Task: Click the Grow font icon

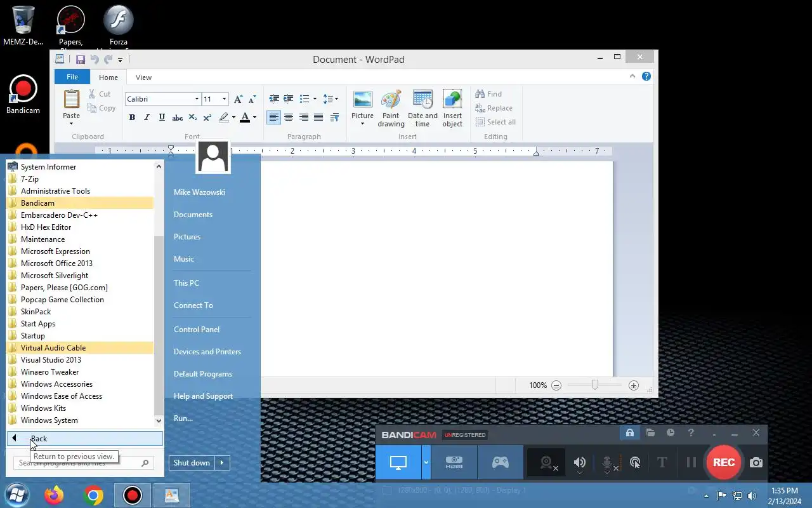Action: tap(238, 99)
